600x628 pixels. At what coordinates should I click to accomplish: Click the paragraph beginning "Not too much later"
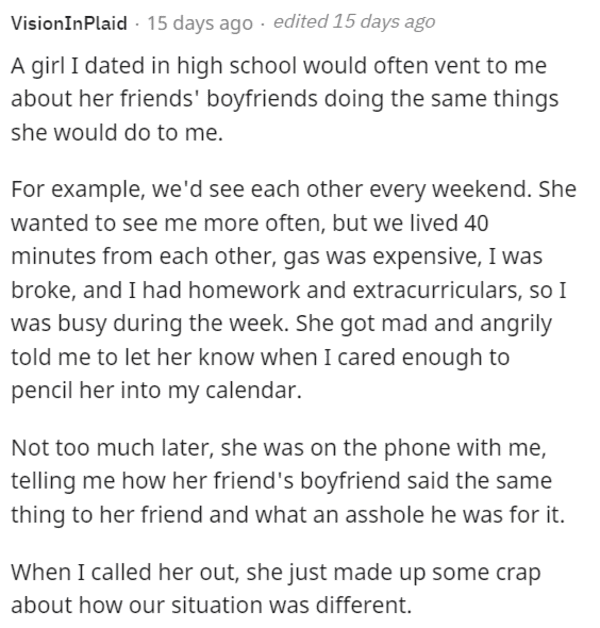tap(288, 481)
